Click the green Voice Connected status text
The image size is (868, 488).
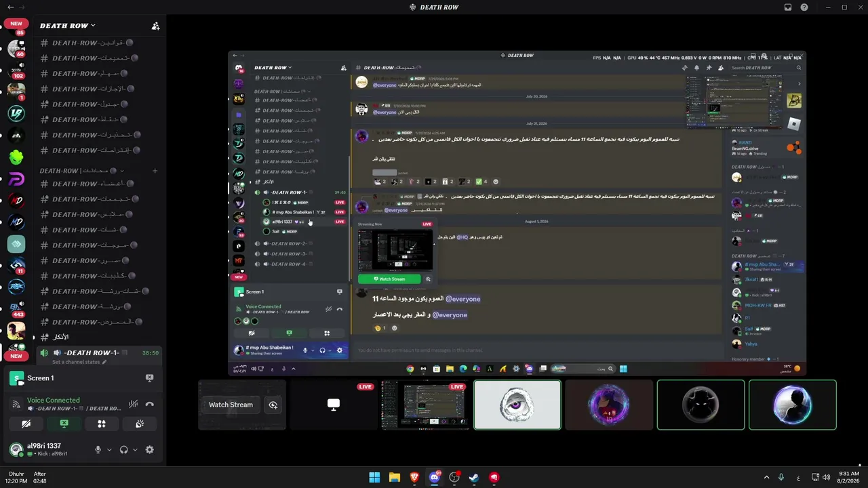click(x=53, y=401)
